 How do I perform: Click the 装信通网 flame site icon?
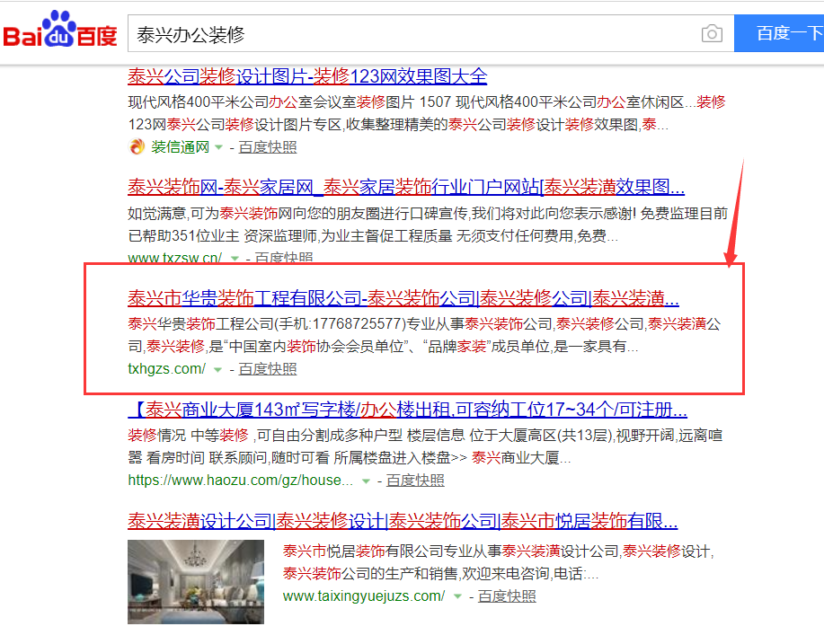(x=137, y=146)
